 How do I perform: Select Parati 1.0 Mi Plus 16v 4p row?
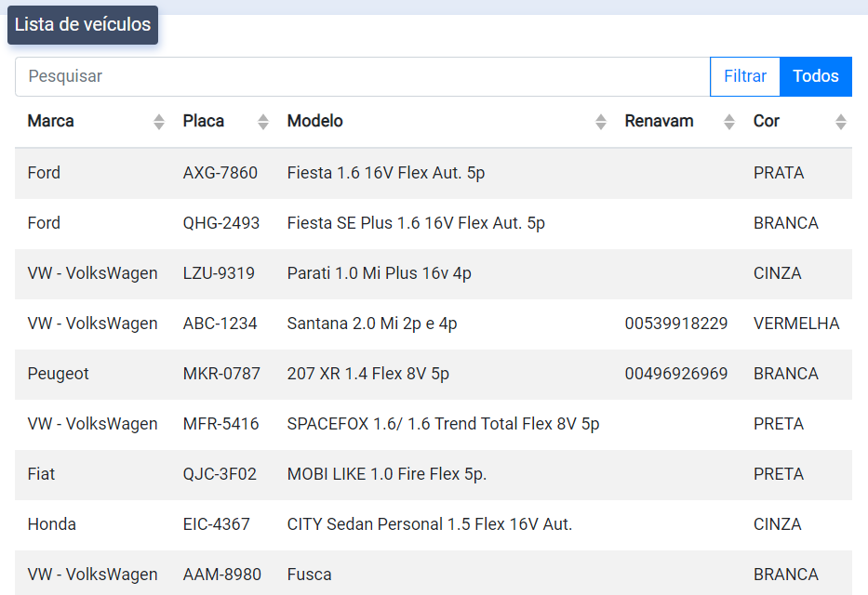pos(379,273)
